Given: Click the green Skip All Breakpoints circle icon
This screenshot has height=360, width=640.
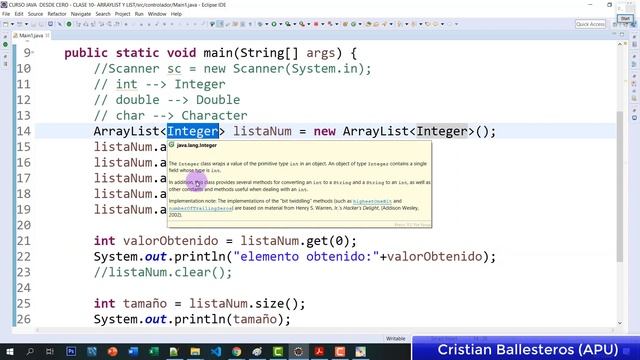Looking at the screenshot, I should 69,24.
